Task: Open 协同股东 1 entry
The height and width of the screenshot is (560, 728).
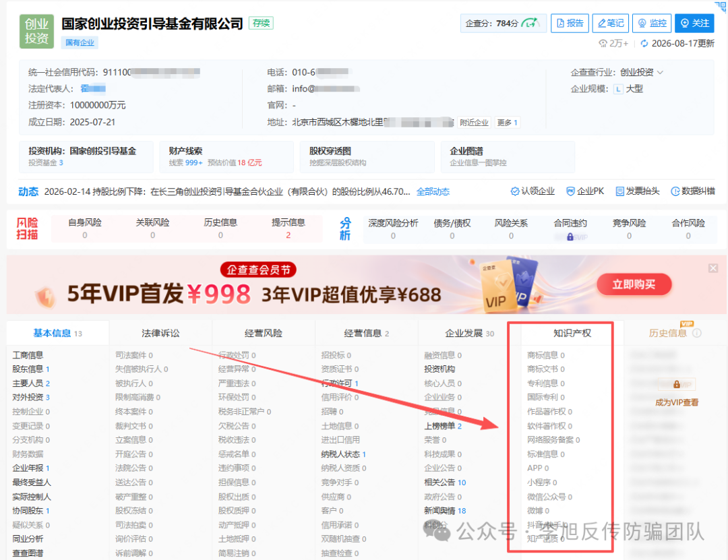Action: point(31,511)
